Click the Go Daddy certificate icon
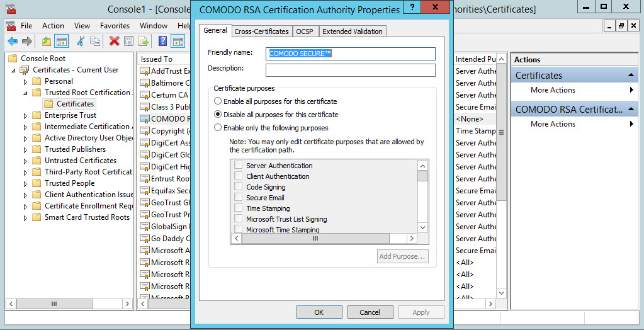 (x=144, y=238)
